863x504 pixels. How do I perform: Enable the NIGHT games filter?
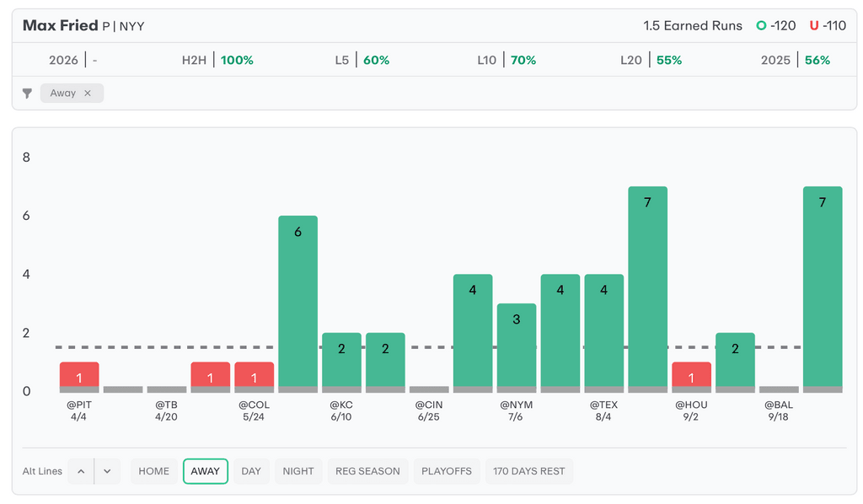point(298,471)
